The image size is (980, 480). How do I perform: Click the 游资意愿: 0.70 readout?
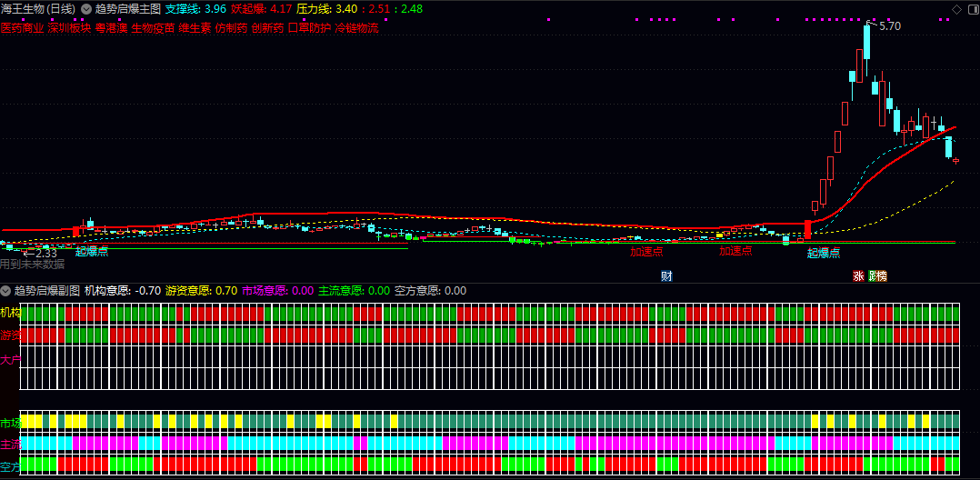(201, 291)
